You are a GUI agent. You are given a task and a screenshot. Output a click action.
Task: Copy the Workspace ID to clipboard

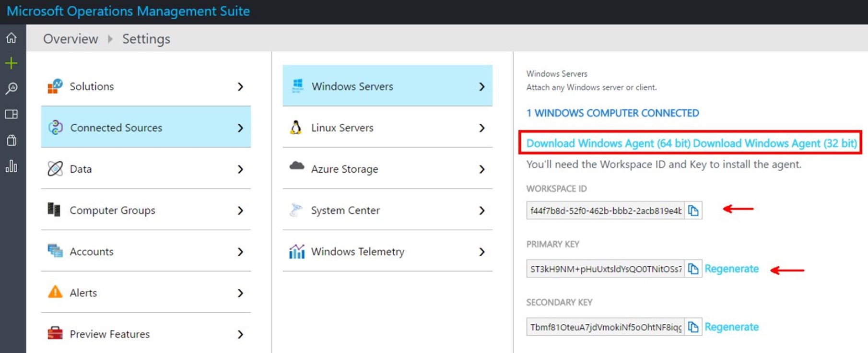coord(693,211)
